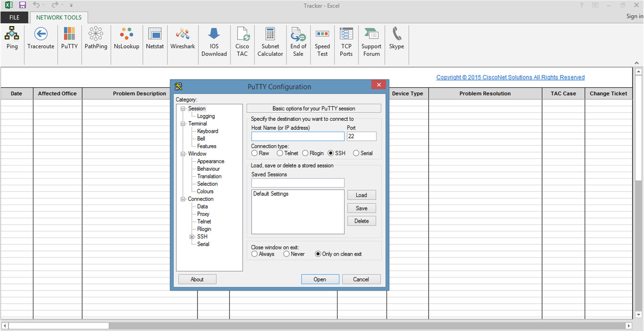This screenshot has width=644, height=331.
Task: Collapse the Session tree node
Action: pos(183,109)
